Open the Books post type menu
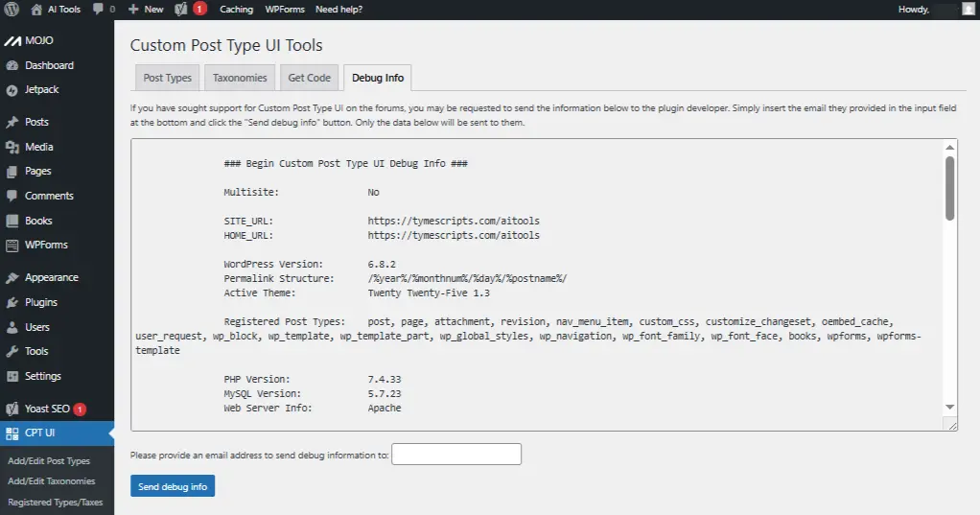 tap(38, 221)
